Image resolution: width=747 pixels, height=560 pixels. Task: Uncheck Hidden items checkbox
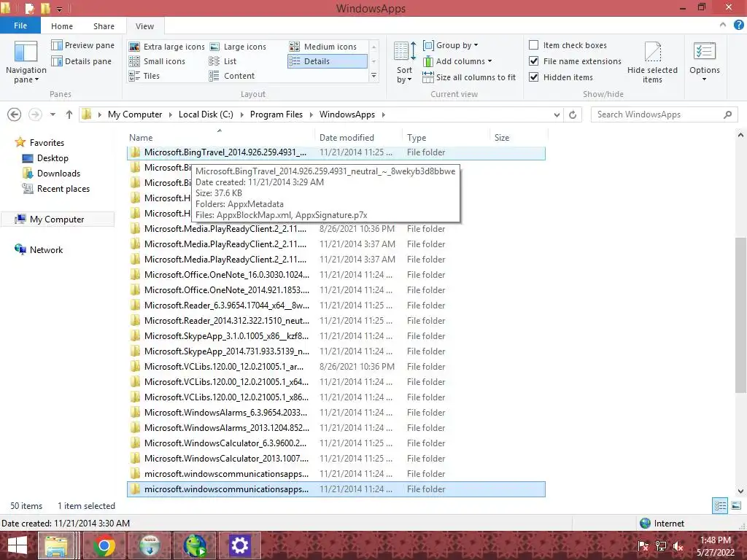(534, 77)
